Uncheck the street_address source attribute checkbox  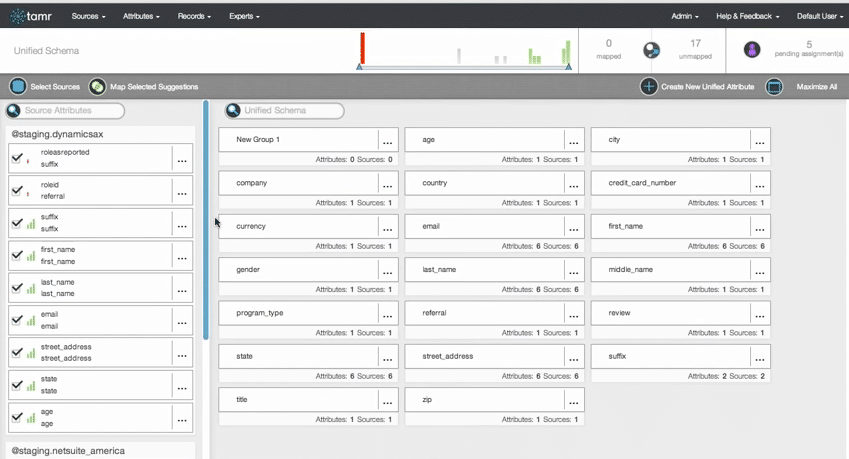(x=17, y=353)
